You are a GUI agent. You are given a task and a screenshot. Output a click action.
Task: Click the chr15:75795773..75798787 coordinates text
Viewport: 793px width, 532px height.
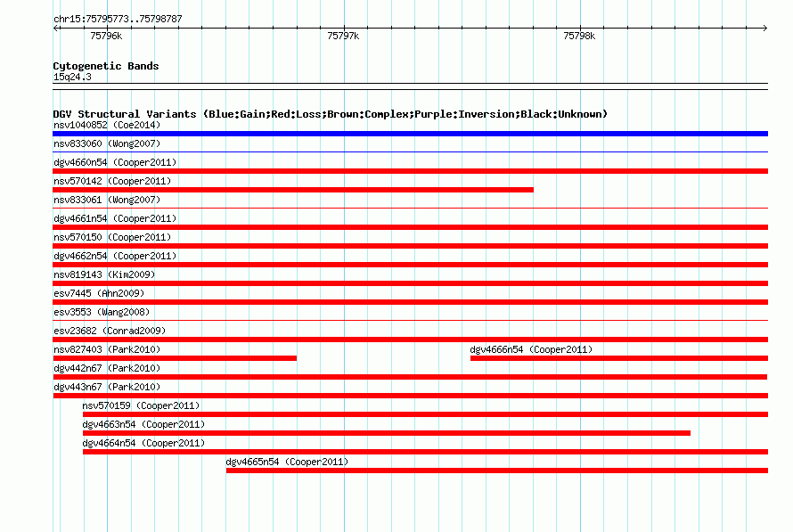click(x=118, y=20)
